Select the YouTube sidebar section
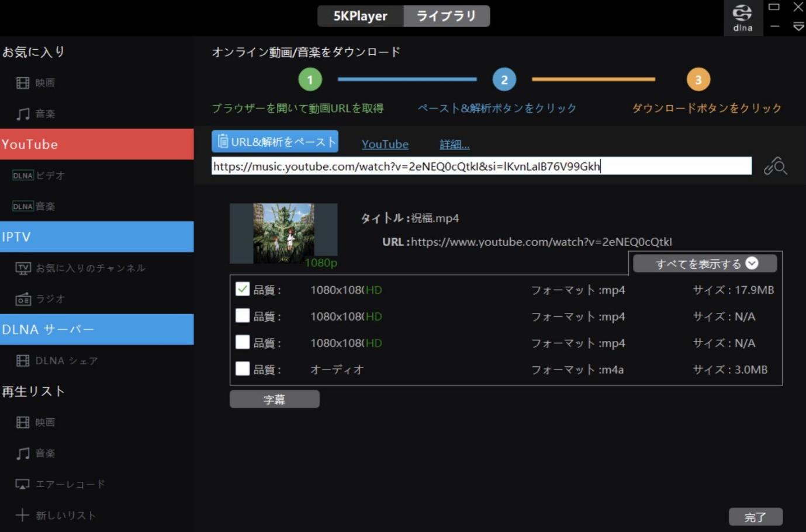806x532 pixels. [97, 144]
